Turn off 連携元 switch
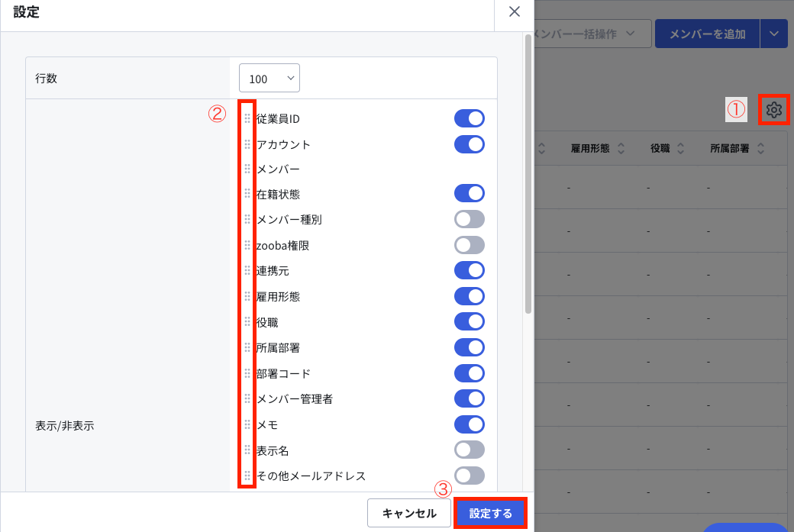The width and height of the screenshot is (794, 532). click(470, 270)
